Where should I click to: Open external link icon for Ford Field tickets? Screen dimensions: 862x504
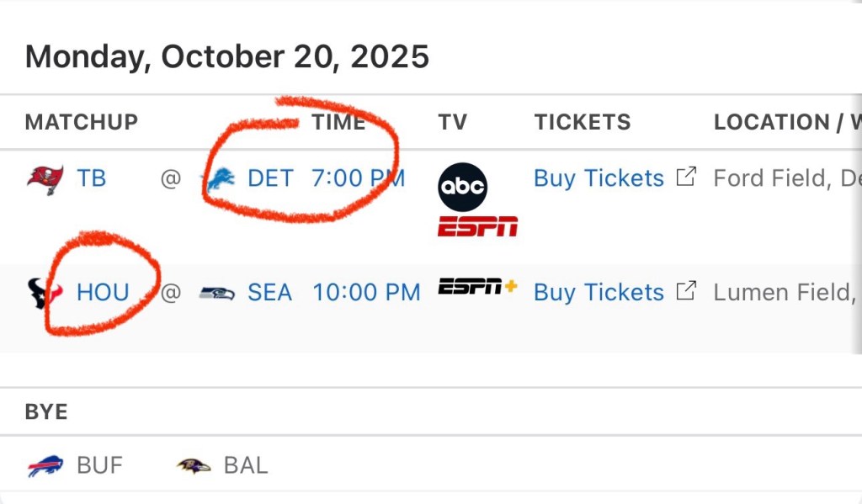tap(688, 177)
